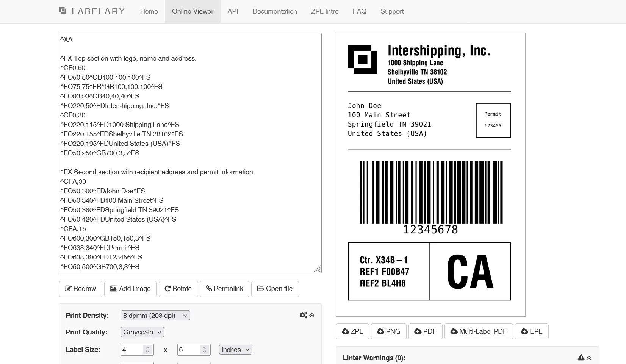Click the Add image button
Image resolution: width=626 pixels, height=364 pixels.
[130, 289]
